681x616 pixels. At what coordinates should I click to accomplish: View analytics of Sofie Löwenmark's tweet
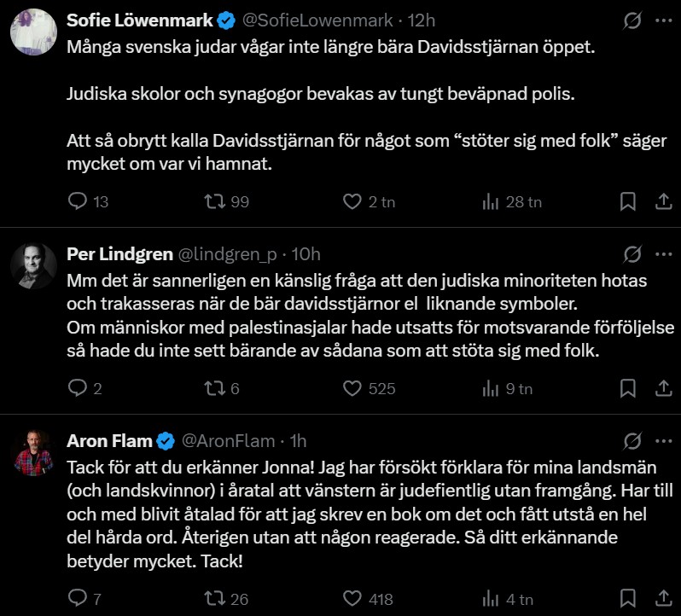(x=491, y=201)
